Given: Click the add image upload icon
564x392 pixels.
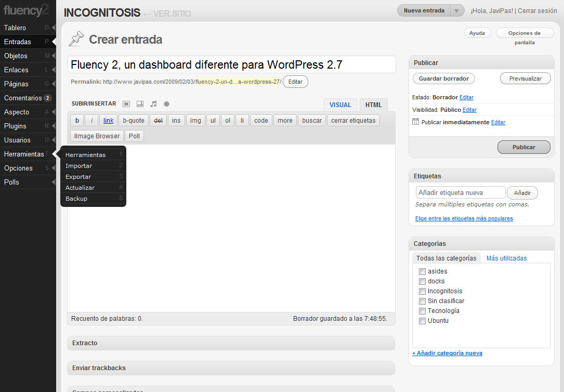Looking at the screenshot, I should click(126, 104).
